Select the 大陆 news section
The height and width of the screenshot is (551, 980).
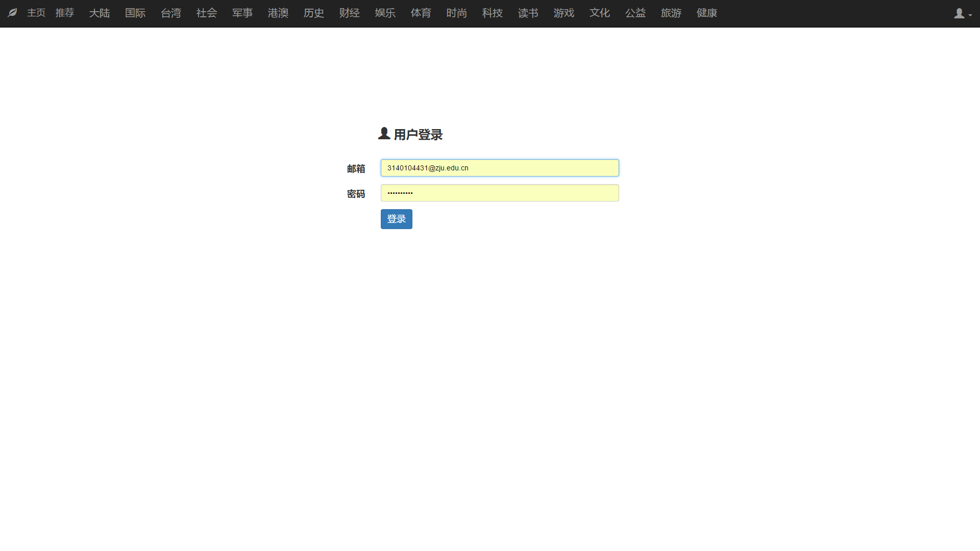coord(100,13)
